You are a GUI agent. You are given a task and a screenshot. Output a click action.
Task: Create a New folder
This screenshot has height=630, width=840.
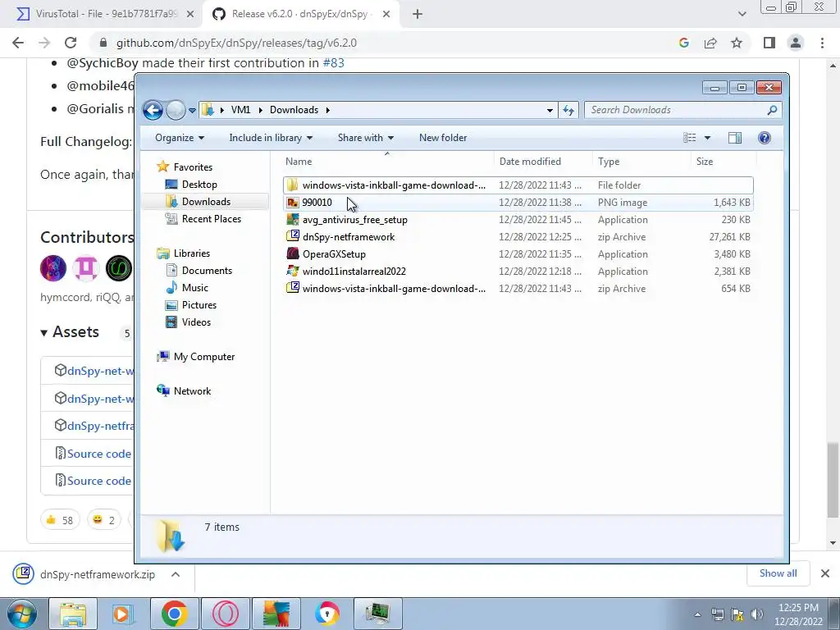443,138
